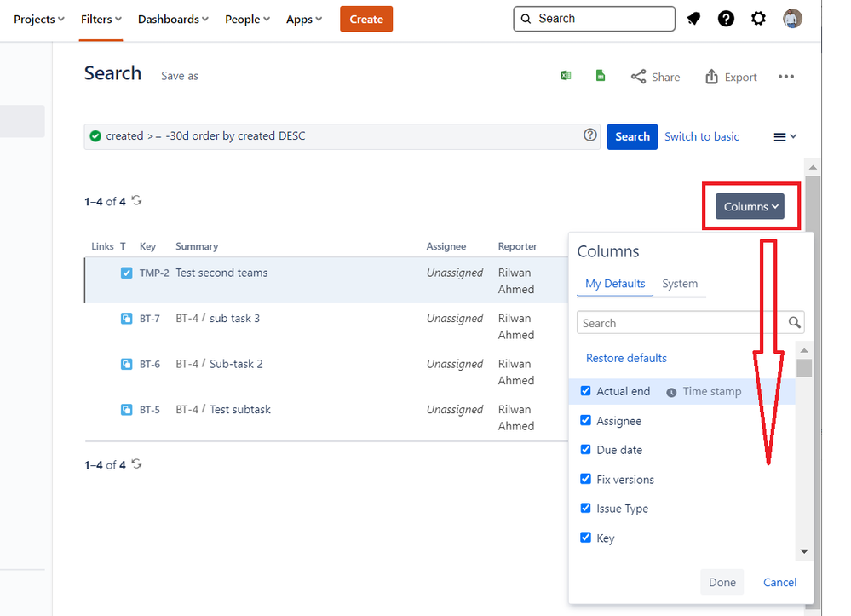Screen dimensions: 851x616
Task: Open the view layout switcher dropdown
Action: pos(785,136)
